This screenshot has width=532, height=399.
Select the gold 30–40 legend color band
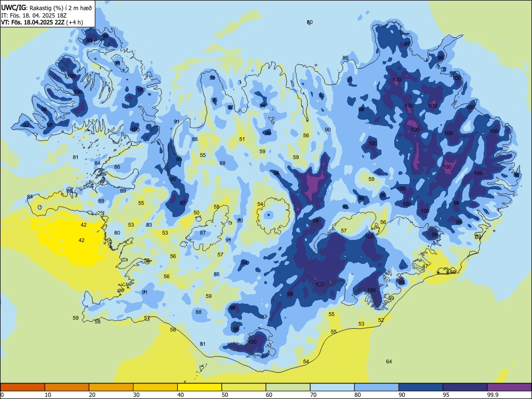coord(155,387)
